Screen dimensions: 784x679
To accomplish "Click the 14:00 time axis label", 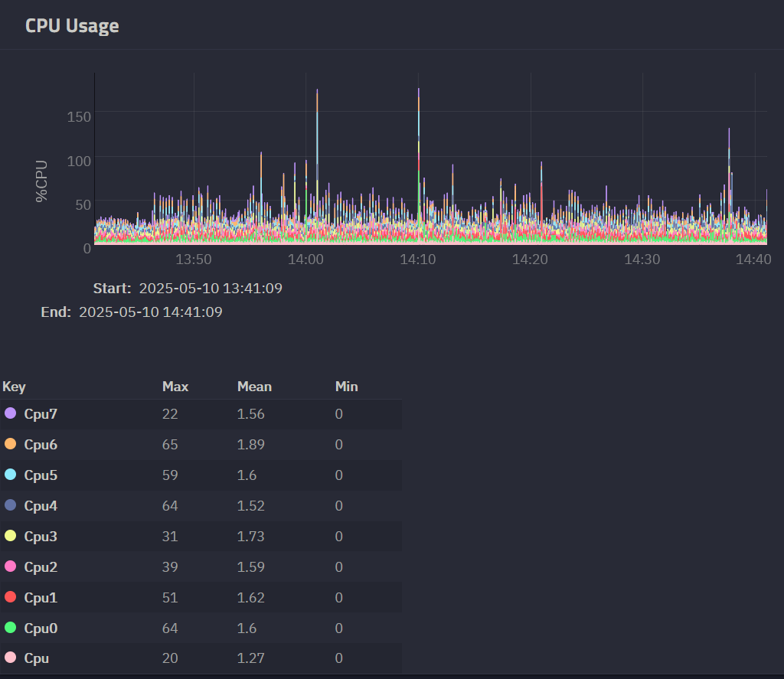I will point(305,260).
